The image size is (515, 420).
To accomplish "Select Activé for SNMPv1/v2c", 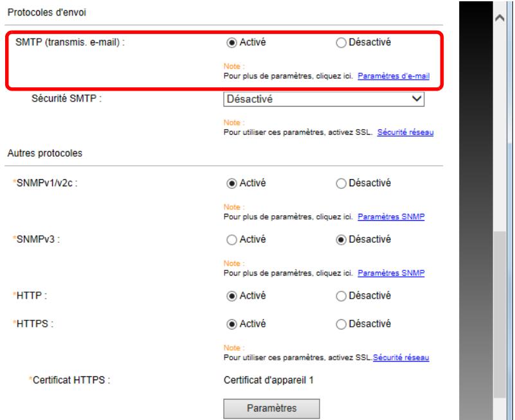I will click(x=231, y=182).
